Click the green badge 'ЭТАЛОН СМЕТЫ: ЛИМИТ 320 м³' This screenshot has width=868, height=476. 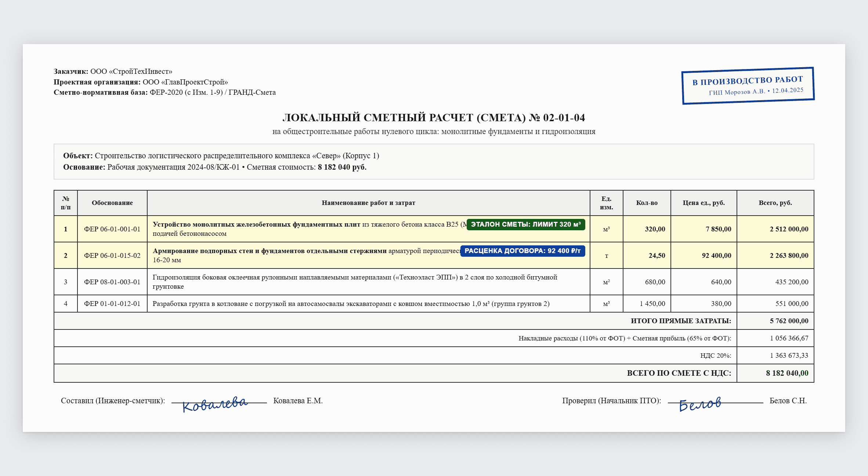526,224
